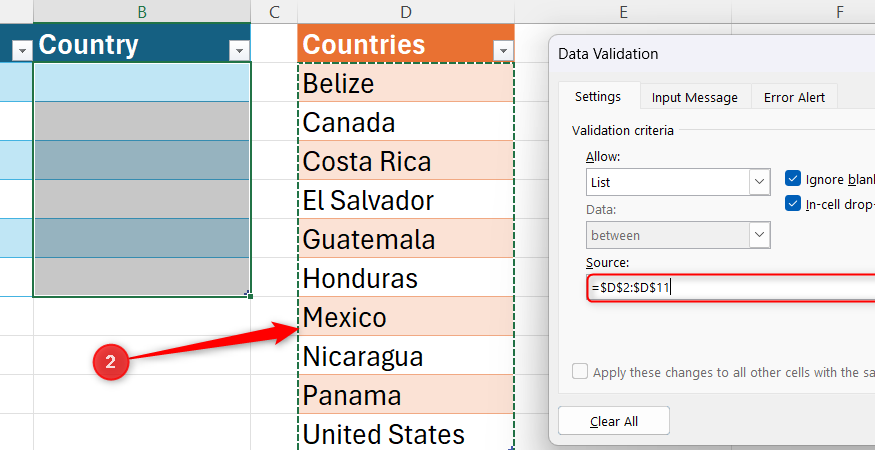Click the Clear All button
Viewport: 875px width, 450px height.
click(x=614, y=421)
